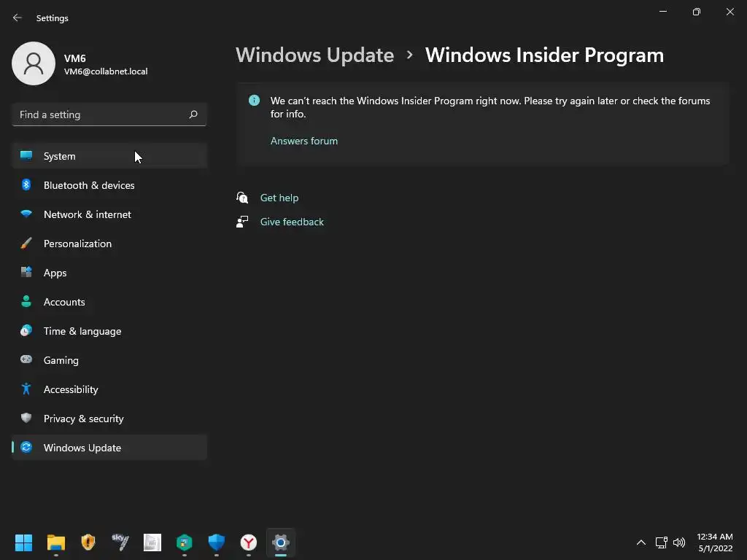Open Apps settings
The width and height of the screenshot is (747, 560).
(x=109, y=273)
